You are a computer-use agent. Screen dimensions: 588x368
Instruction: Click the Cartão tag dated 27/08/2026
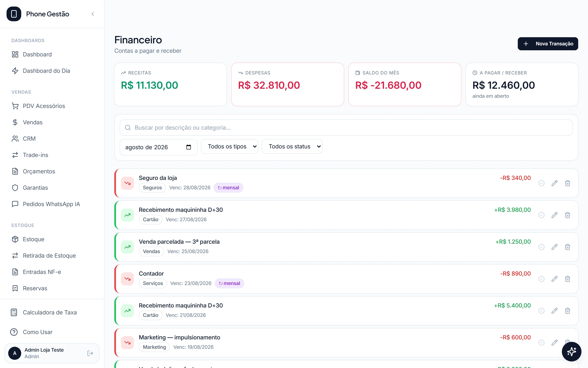tap(151, 220)
